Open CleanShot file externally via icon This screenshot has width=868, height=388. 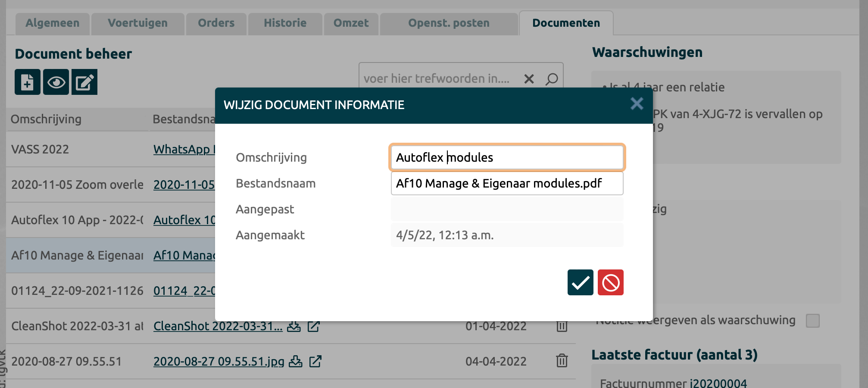pos(314,326)
